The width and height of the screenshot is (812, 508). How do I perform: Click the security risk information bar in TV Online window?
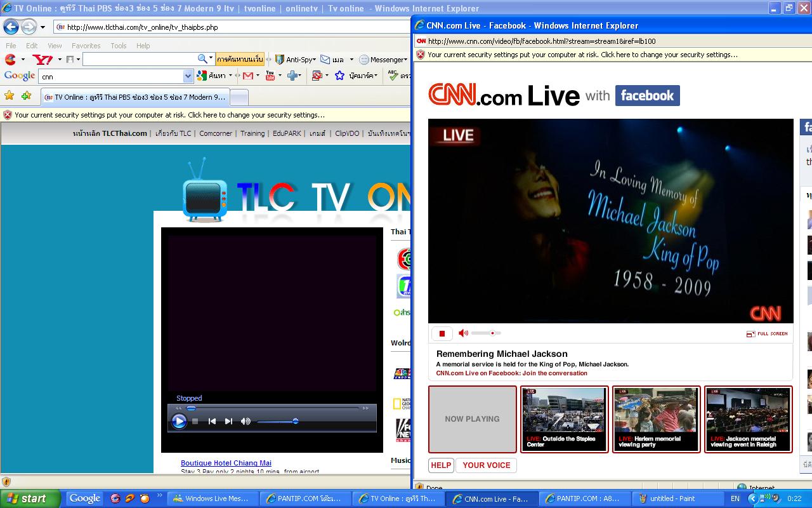pos(206,115)
